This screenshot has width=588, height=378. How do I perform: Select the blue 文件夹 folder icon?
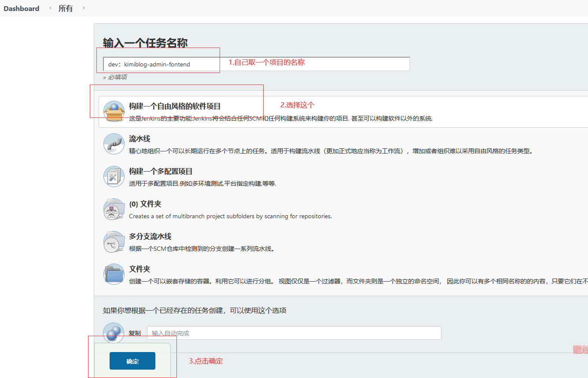click(114, 274)
